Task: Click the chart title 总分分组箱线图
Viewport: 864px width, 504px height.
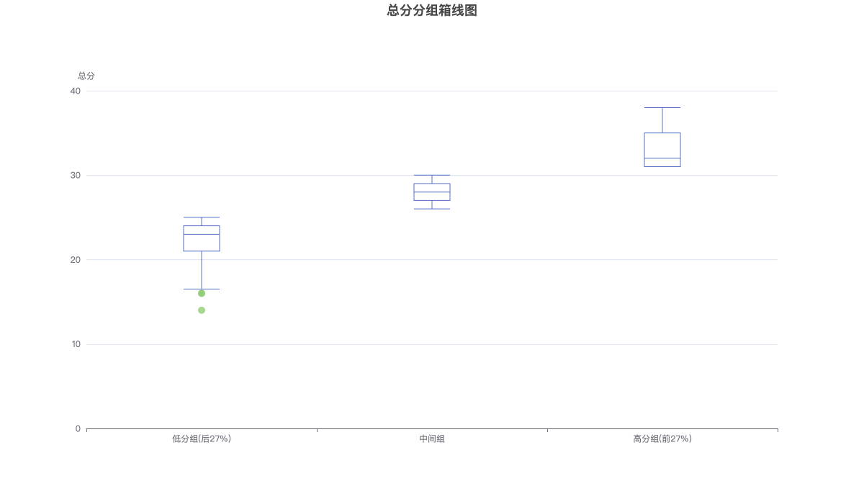Action: [432, 11]
